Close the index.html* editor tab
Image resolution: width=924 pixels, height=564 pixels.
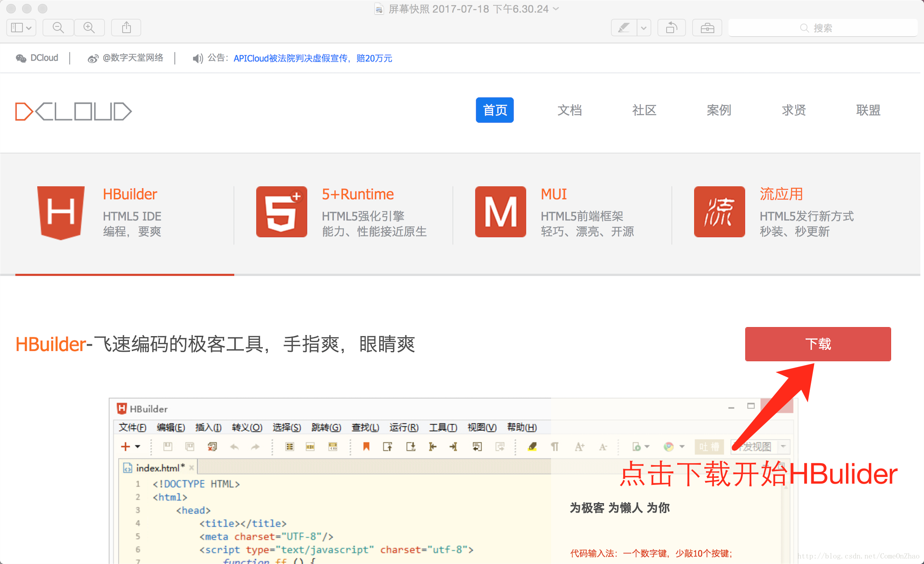pos(192,468)
